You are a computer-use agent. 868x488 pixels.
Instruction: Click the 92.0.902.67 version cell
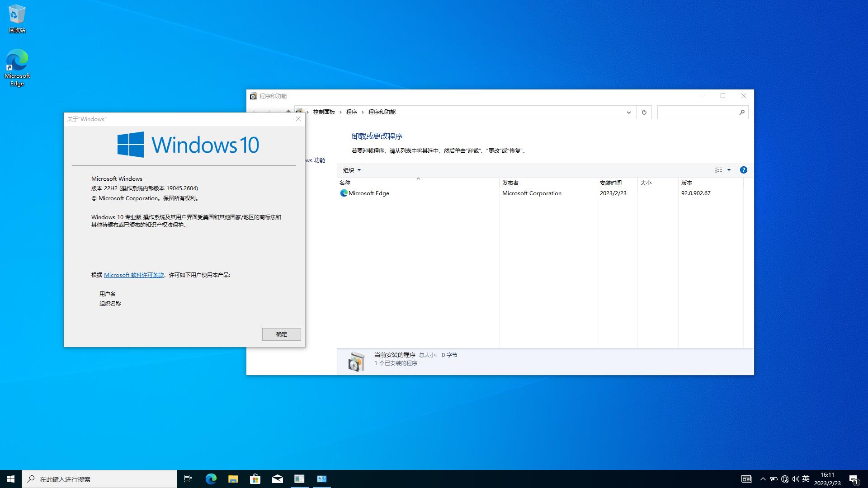pyautogui.click(x=696, y=193)
